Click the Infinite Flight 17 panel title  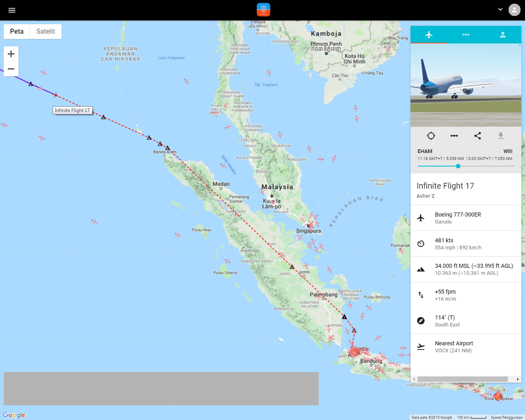click(445, 186)
